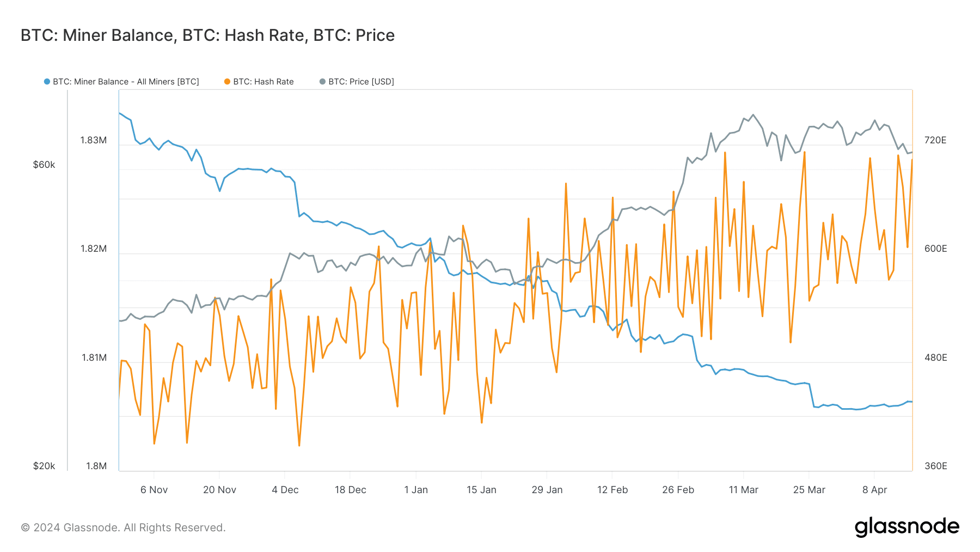Click the '11 Mar' x-axis label
The height and width of the screenshot is (552, 980).
pos(744,490)
